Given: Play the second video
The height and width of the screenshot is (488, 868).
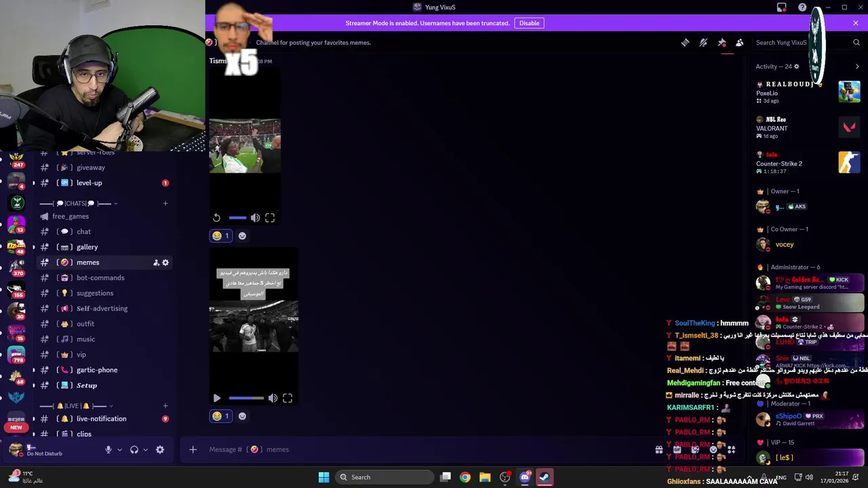Looking at the screenshot, I should pos(217,399).
